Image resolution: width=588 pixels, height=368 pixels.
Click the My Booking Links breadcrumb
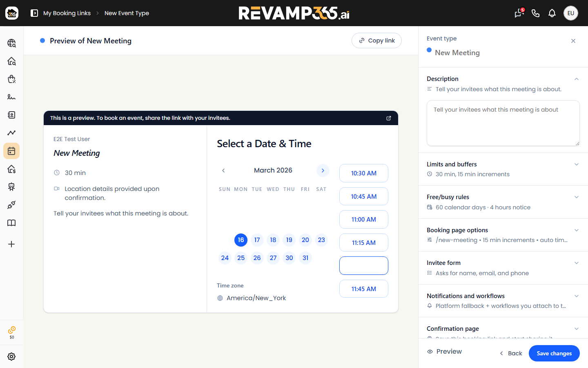pyautogui.click(x=67, y=13)
